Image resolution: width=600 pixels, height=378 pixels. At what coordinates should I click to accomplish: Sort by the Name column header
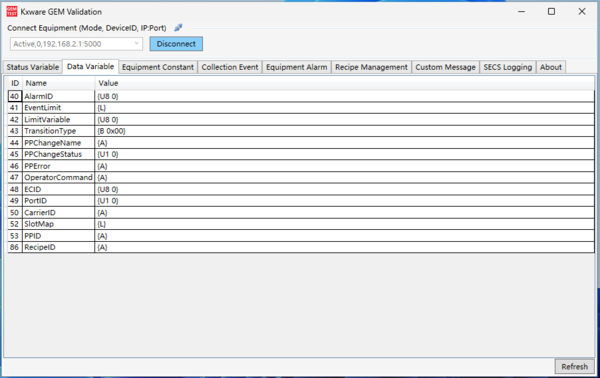click(59, 83)
